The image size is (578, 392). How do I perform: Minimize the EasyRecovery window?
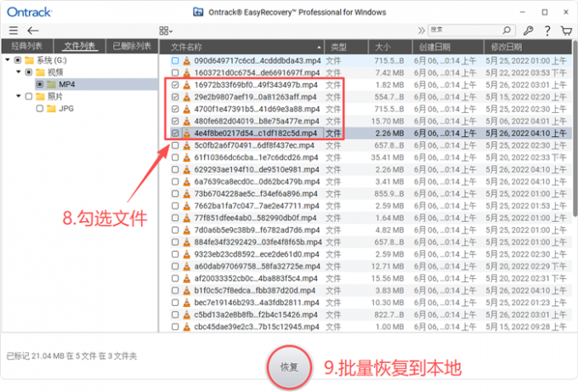523,12
